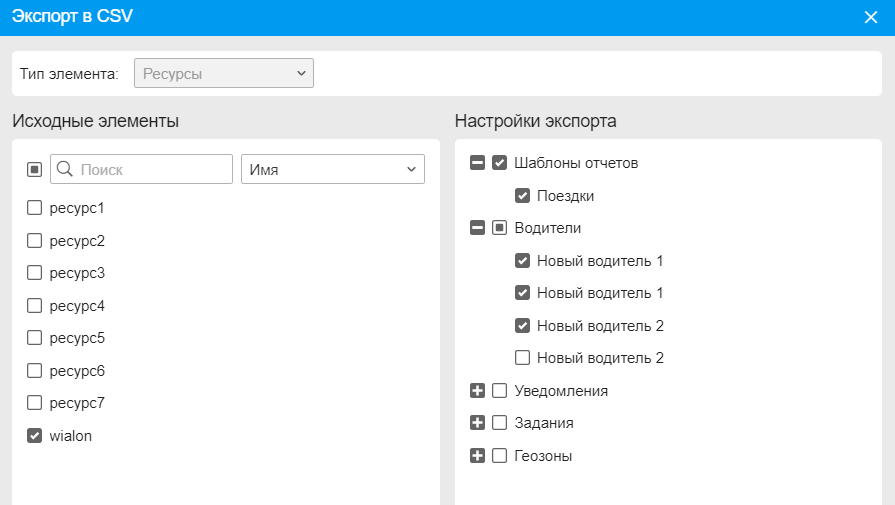Image resolution: width=895 pixels, height=505 pixels.
Task: Expand the Задания group
Action: [x=477, y=423]
